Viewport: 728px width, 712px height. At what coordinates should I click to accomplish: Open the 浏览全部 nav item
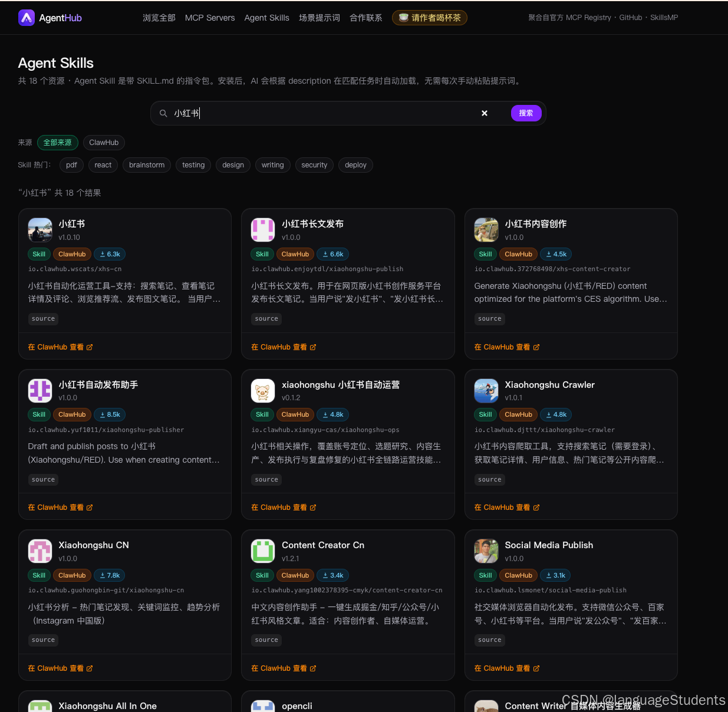click(159, 18)
